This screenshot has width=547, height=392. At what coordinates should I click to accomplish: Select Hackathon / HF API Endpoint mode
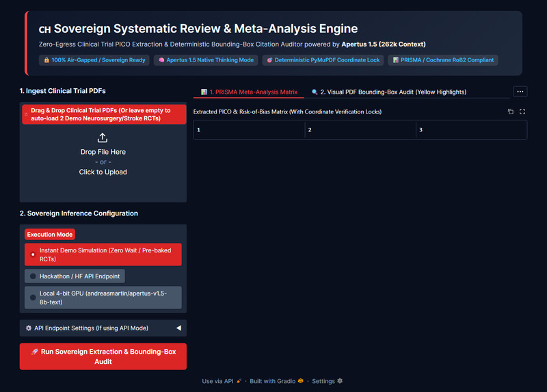point(75,276)
